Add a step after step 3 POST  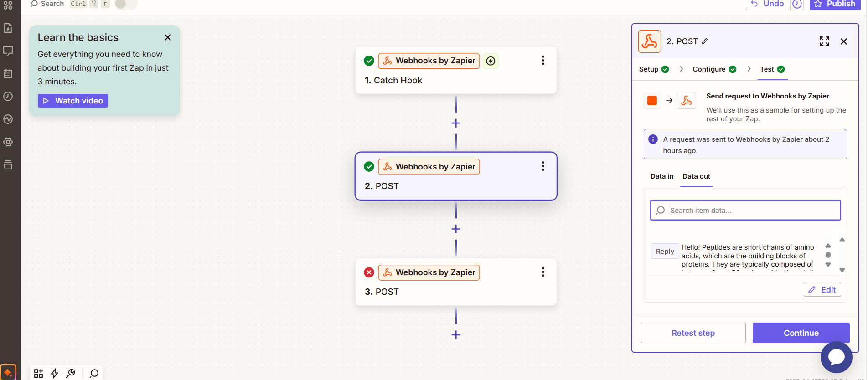[x=456, y=335]
